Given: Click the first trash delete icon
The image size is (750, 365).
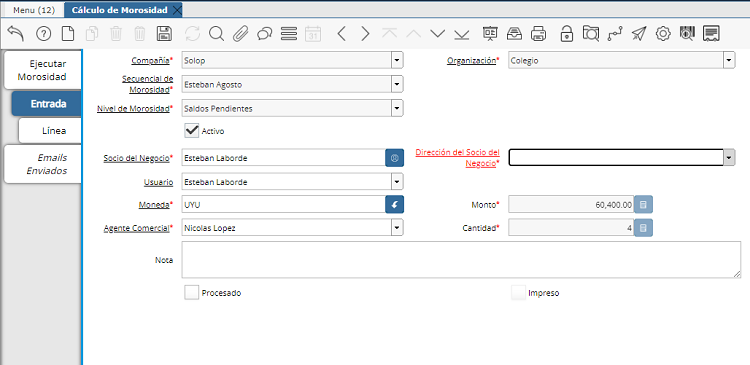Looking at the screenshot, I should 116,33.
